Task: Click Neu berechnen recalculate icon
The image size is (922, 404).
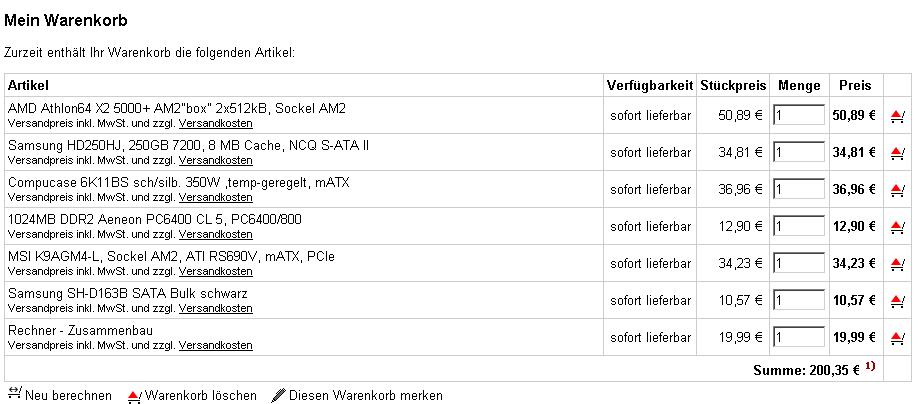Action: (14, 394)
